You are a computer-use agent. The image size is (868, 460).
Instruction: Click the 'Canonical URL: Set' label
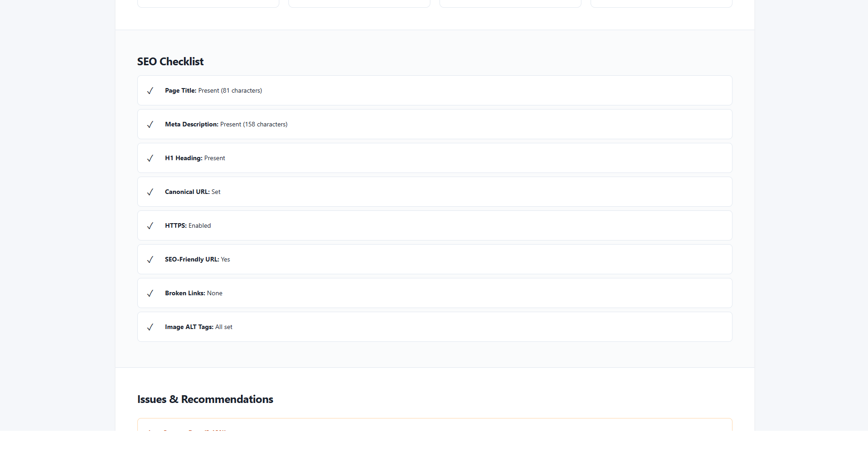pyautogui.click(x=193, y=192)
